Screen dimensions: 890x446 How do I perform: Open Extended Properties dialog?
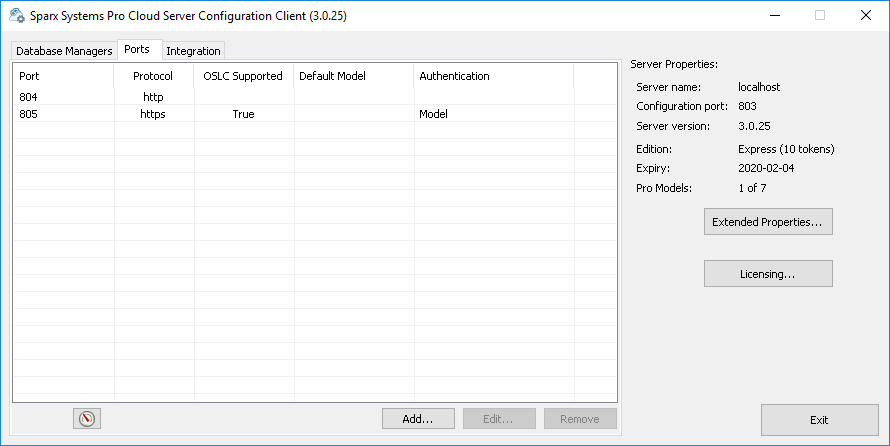[768, 222]
